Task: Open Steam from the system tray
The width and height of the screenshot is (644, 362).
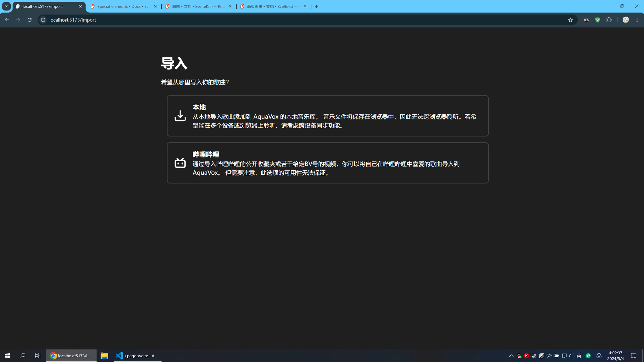Action: pyautogui.click(x=534, y=356)
